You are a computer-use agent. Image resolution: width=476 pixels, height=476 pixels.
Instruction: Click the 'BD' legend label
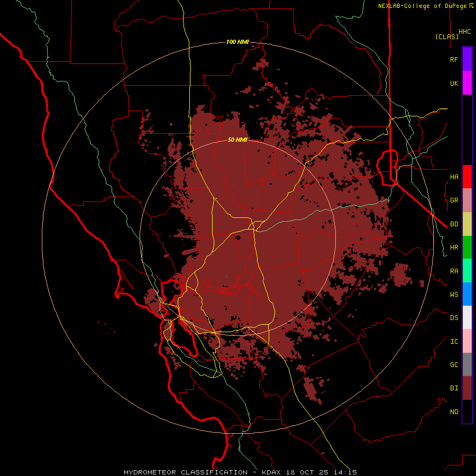(454, 224)
